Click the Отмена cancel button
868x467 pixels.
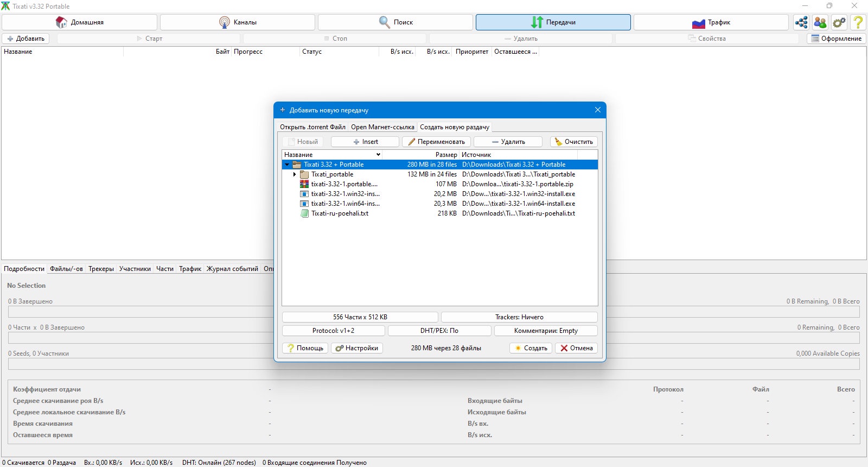(x=576, y=348)
